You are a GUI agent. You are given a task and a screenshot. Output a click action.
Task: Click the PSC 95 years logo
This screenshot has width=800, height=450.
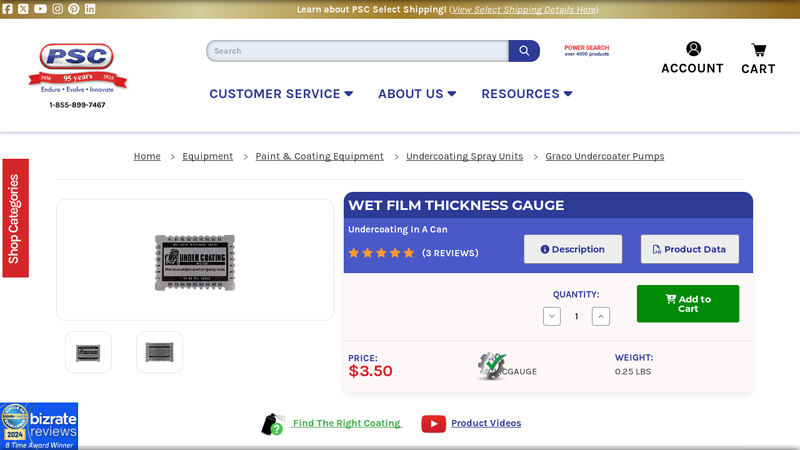(77, 69)
